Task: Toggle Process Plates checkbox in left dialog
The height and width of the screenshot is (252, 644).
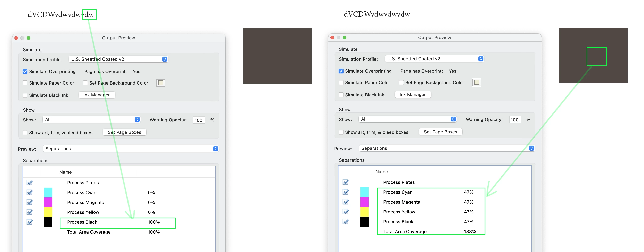Action: tap(30, 182)
